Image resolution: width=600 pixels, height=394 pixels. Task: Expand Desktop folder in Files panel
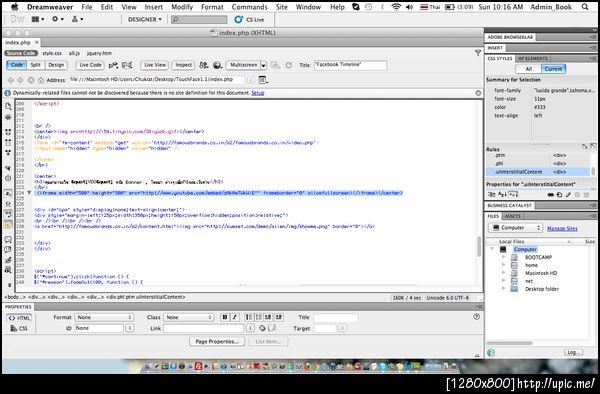click(504, 289)
